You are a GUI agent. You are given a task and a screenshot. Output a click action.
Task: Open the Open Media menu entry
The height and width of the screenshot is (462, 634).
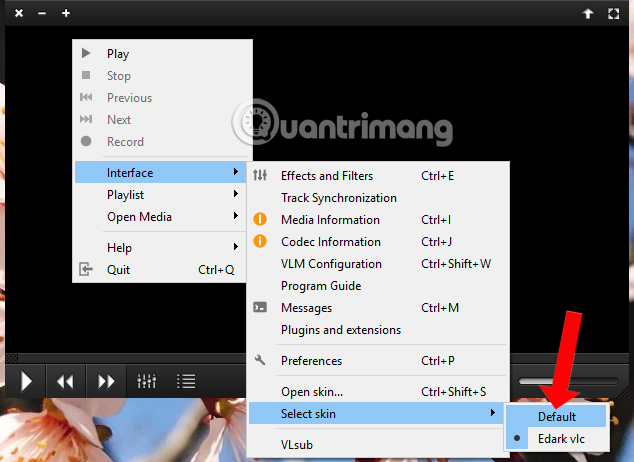[x=161, y=217]
